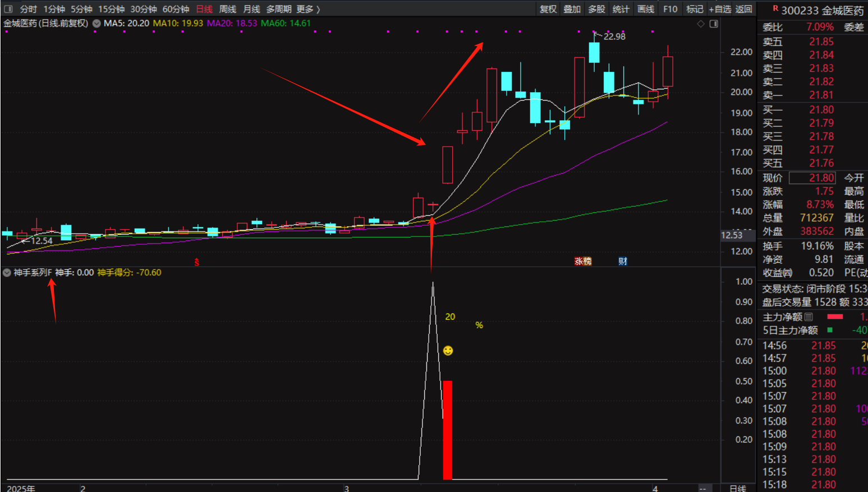This screenshot has width=868, height=492.
Task: Click the 返回 back button
Action: tap(743, 9)
